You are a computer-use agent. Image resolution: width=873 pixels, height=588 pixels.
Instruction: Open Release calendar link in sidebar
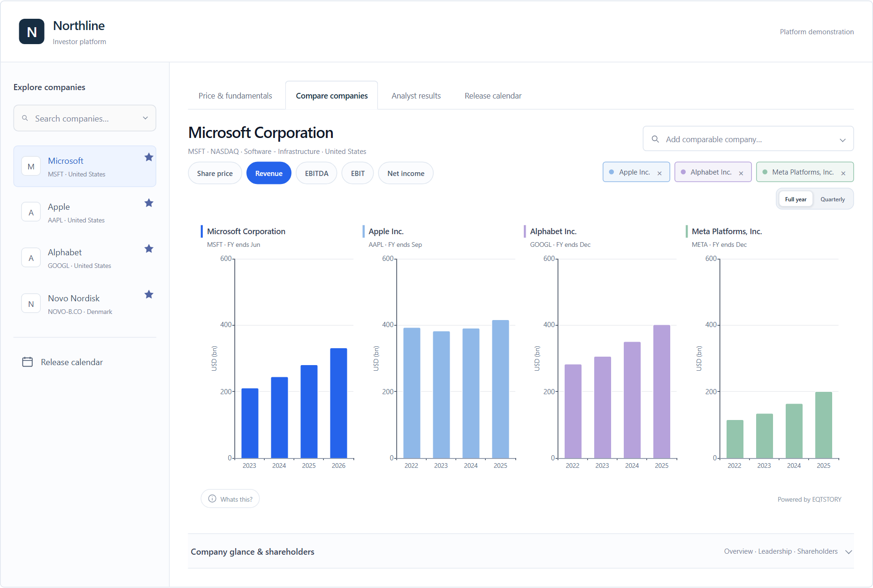point(72,362)
